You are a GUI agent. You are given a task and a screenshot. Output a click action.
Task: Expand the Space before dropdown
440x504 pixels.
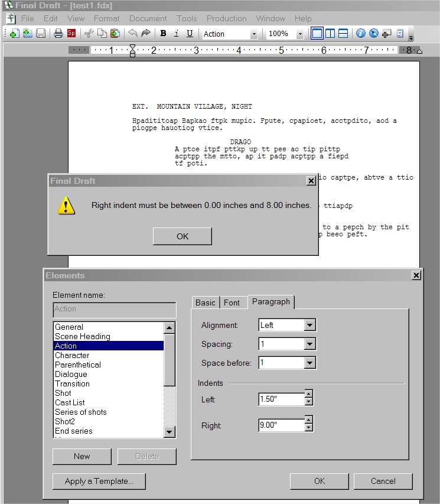[x=309, y=363]
